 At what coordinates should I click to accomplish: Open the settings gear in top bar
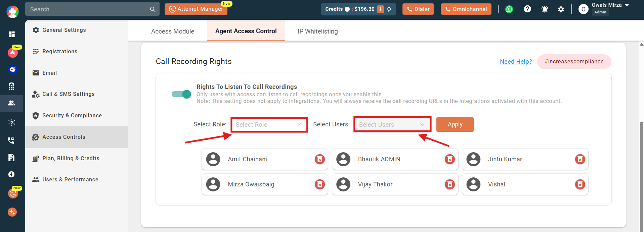click(x=561, y=9)
